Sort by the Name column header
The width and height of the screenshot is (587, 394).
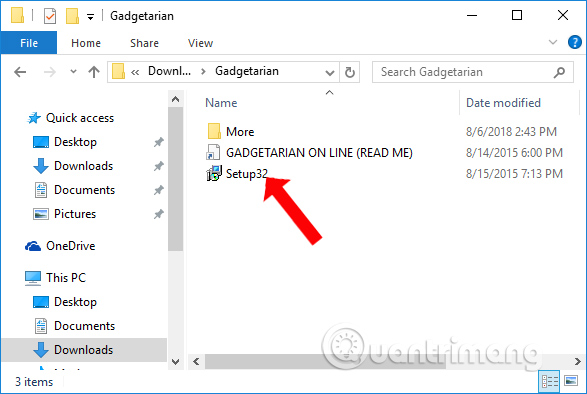click(221, 103)
